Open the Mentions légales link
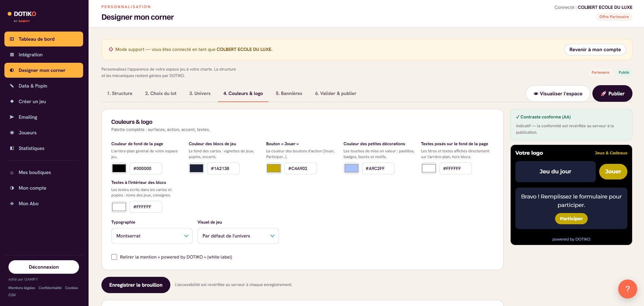This screenshot has height=306, width=644. 22,288
